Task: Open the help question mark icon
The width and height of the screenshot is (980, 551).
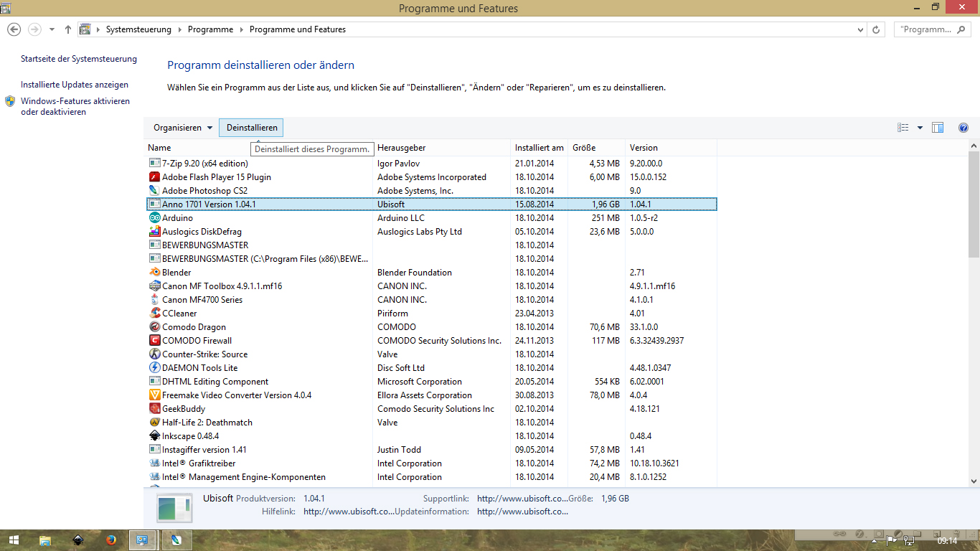Action: click(x=963, y=128)
